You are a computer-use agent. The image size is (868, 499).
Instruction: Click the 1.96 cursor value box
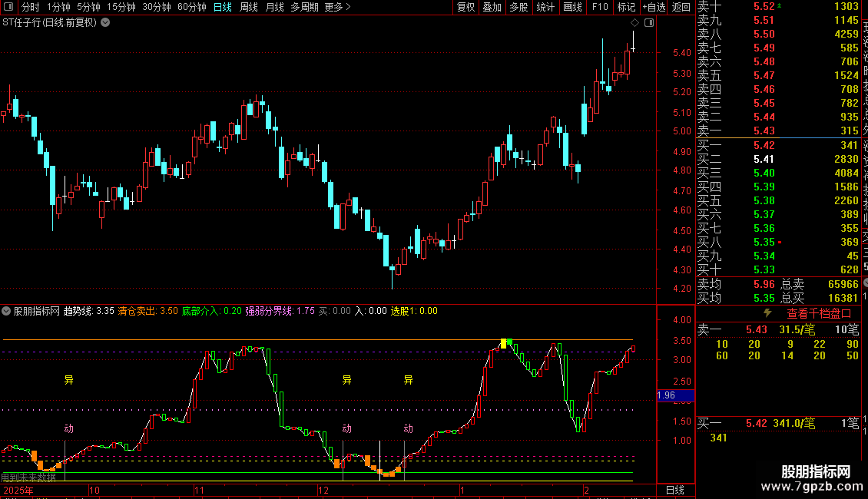[x=675, y=395]
